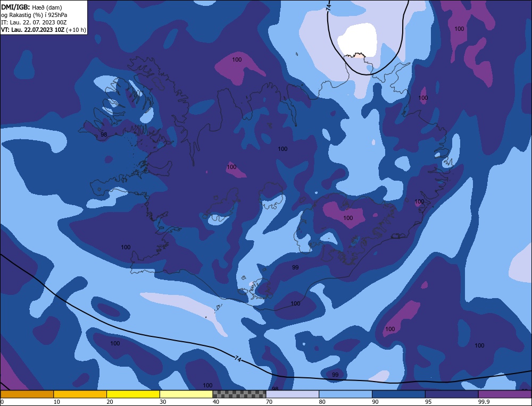The height and width of the screenshot is (406, 532).
Task: Click the 'DMI/IGB: Hæð (dam)' title text
Action: pos(31,7)
